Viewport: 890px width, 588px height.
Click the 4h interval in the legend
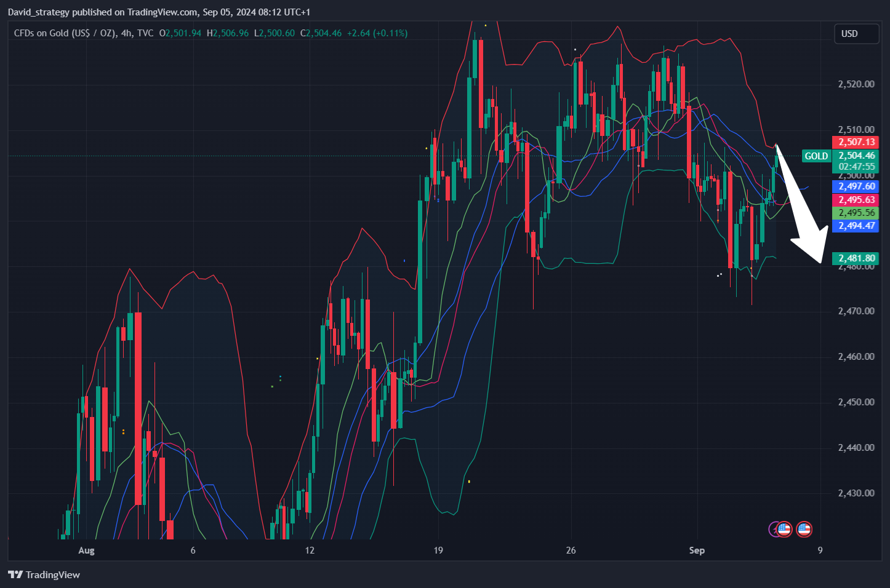(x=126, y=33)
